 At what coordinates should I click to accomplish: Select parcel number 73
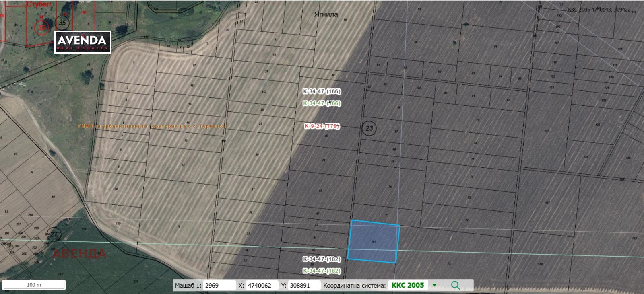pos(449,264)
